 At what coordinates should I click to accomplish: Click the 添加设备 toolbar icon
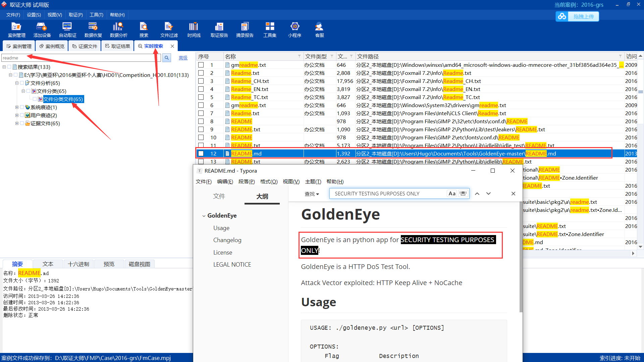point(42,30)
